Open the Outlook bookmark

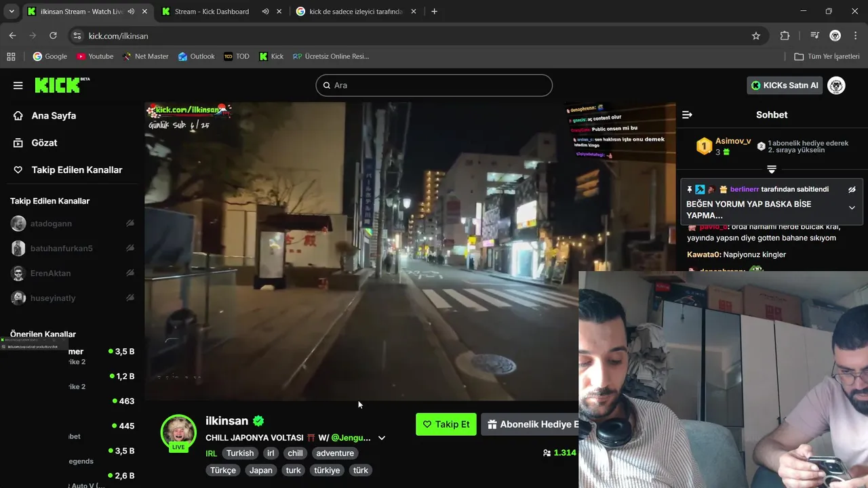196,56
